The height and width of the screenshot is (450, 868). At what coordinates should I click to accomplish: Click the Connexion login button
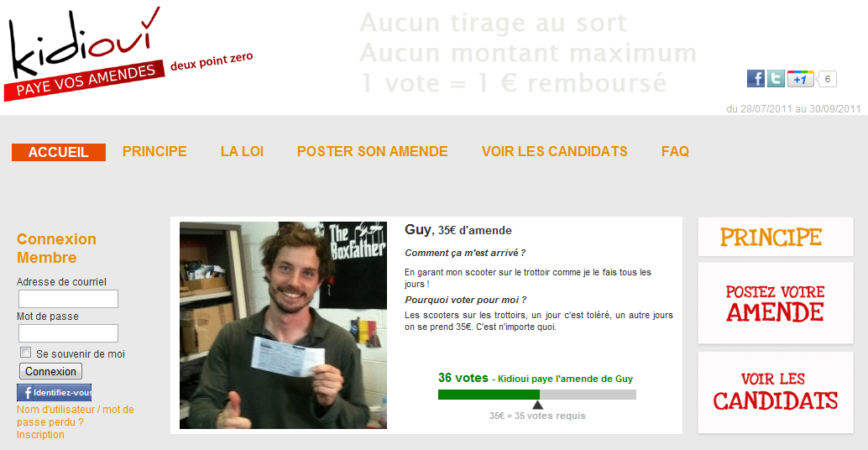51,371
